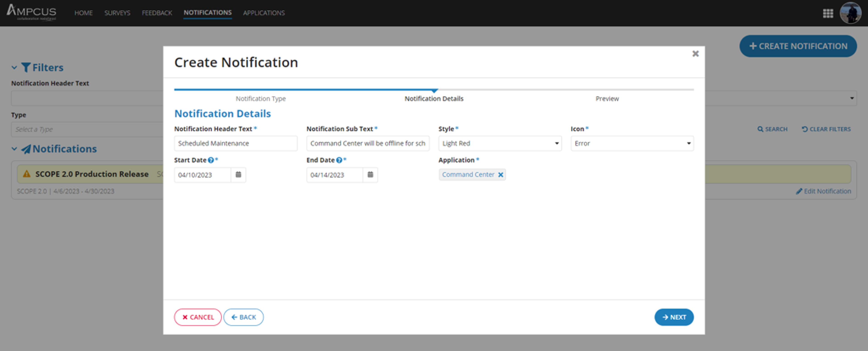The width and height of the screenshot is (868, 351).
Task: Focus the Notification Sub Text field
Action: (368, 143)
